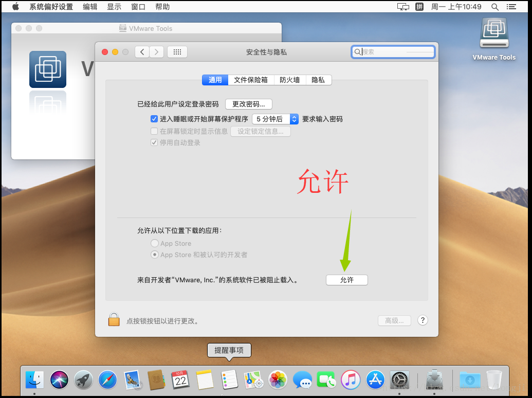This screenshot has width=532, height=398.
Task: Open FaceTime icon in Dock
Action: coord(326,379)
